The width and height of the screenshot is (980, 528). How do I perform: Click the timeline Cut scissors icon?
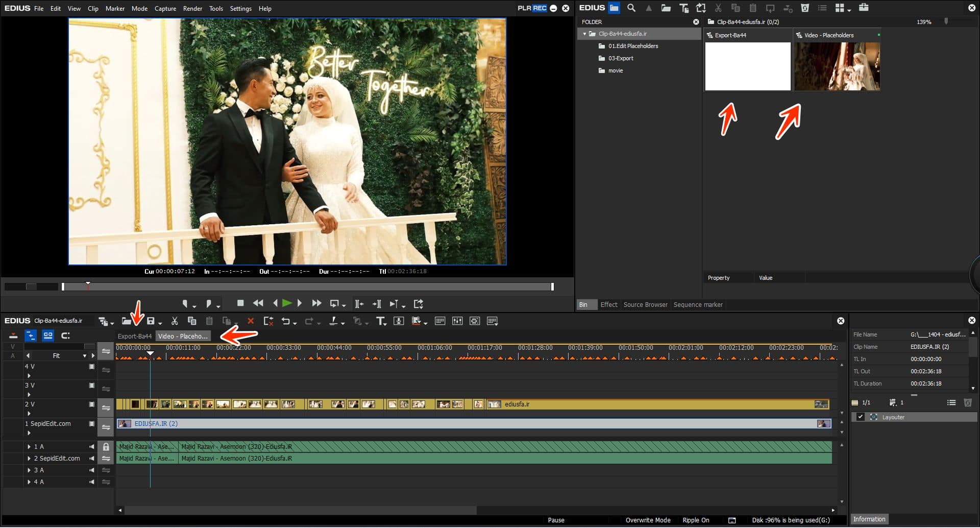(x=175, y=321)
